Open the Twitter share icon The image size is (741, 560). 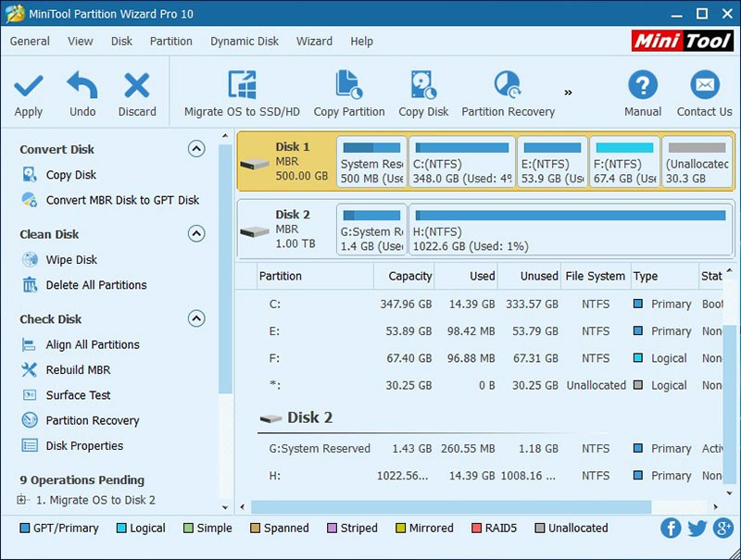[697, 529]
